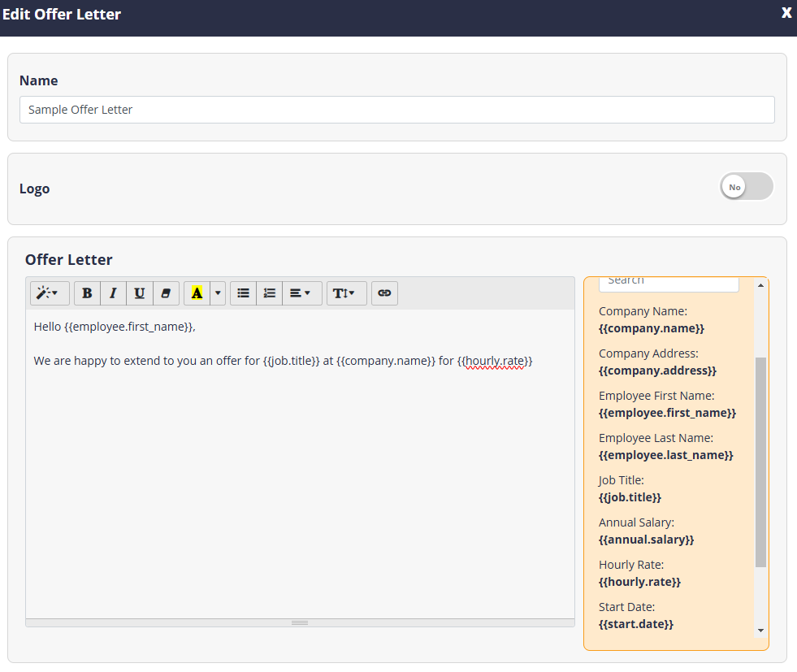Close the Edit Offer Letter dialog

point(786,13)
